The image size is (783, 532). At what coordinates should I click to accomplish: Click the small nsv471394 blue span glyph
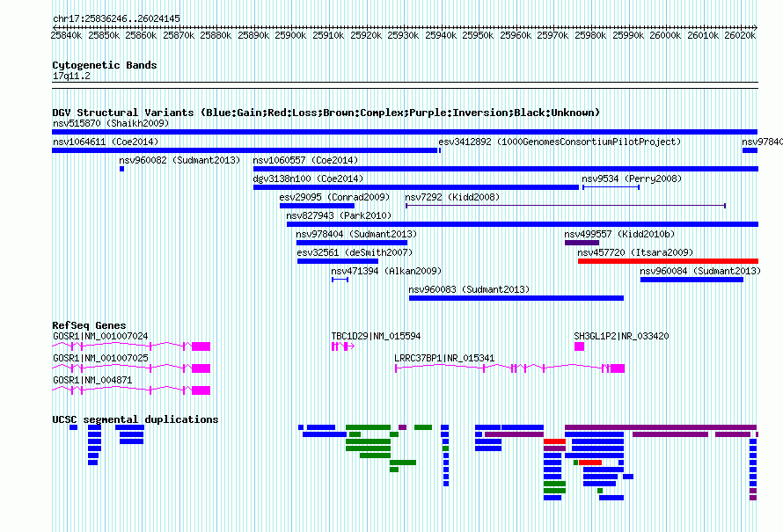click(340, 280)
